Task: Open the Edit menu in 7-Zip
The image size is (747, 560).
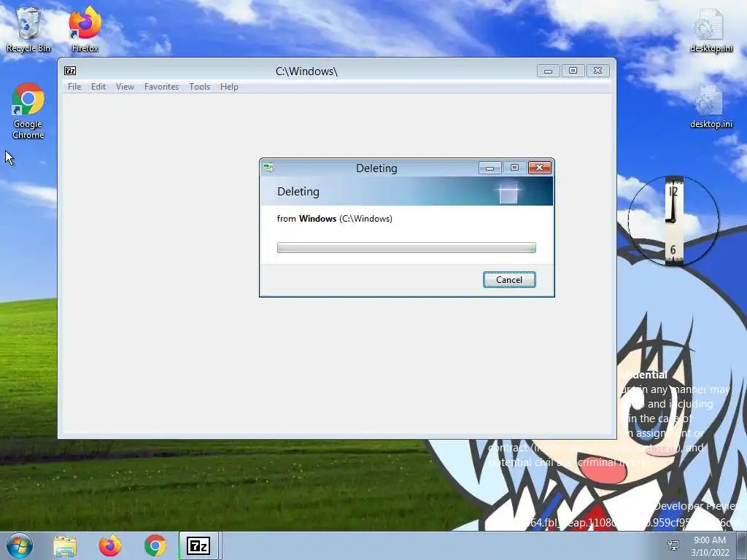Action: [98, 87]
